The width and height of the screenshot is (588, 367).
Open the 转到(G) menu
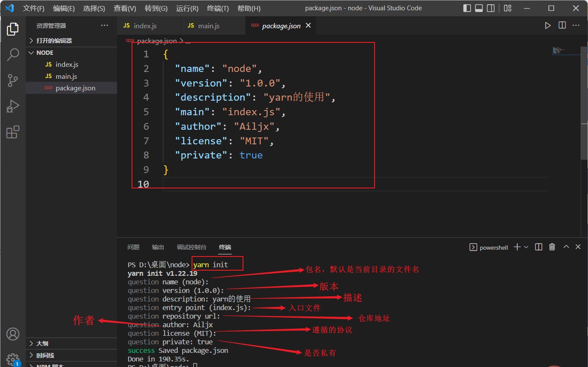156,8
